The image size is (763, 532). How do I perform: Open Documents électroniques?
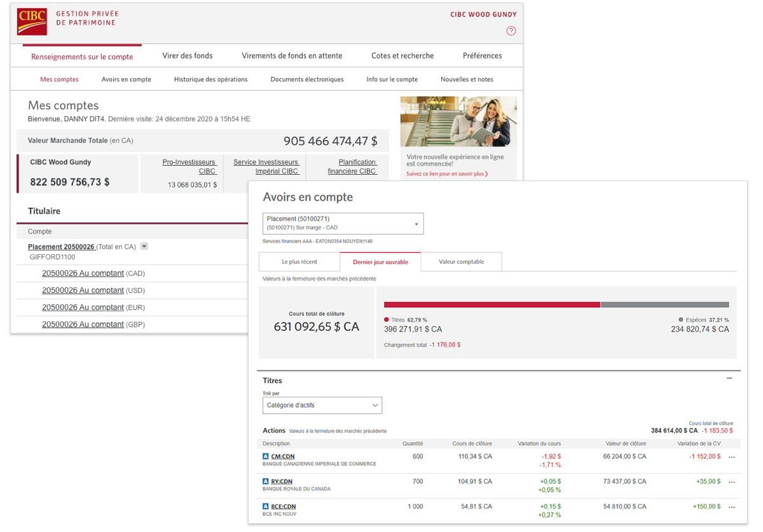307,79
